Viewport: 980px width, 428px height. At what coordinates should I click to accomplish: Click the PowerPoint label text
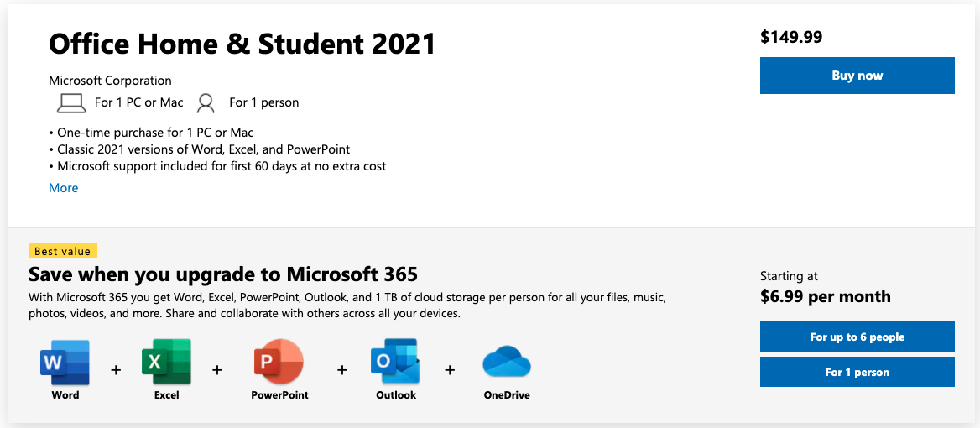279,395
